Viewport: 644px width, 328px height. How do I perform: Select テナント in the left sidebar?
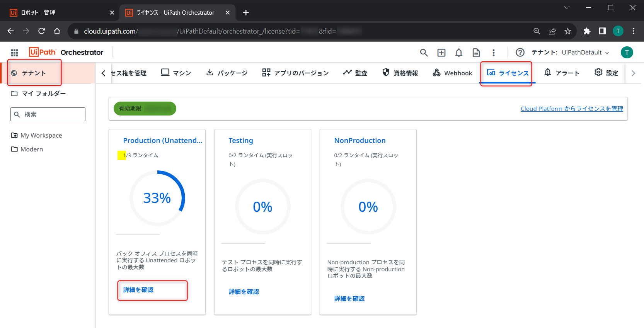(x=48, y=73)
